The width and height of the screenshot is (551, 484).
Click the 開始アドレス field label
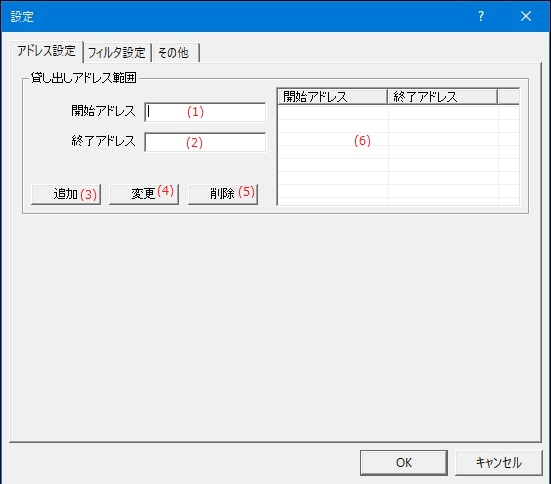click(x=103, y=111)
